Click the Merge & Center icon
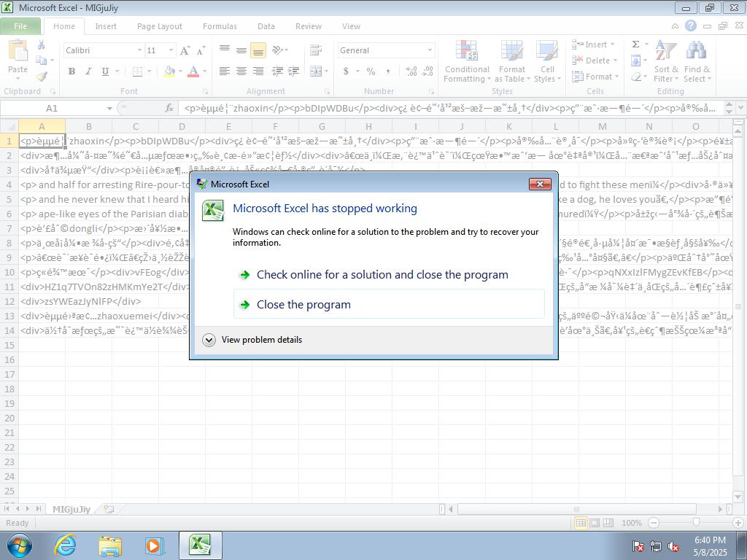Image resolution: width=747 pixels, height=560 pixels. (x=315, y=71)
